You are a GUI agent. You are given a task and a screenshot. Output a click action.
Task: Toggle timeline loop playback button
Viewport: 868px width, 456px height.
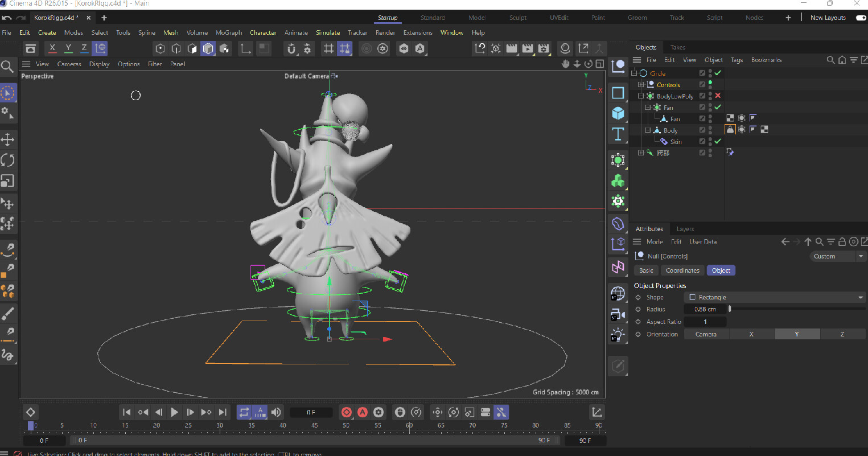(x=244, y=412)
